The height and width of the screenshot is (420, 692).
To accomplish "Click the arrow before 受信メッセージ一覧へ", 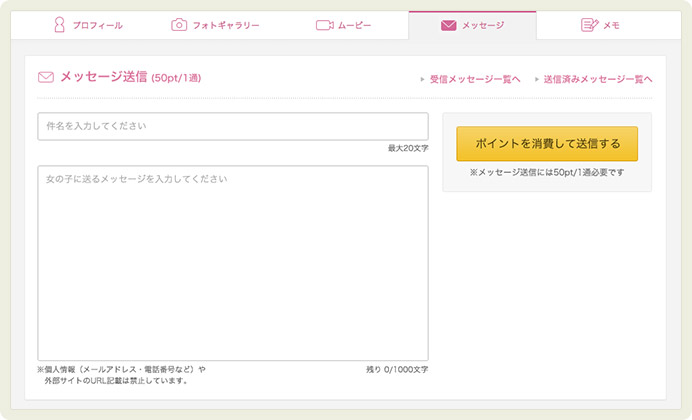I will click(x=422, y=79).
